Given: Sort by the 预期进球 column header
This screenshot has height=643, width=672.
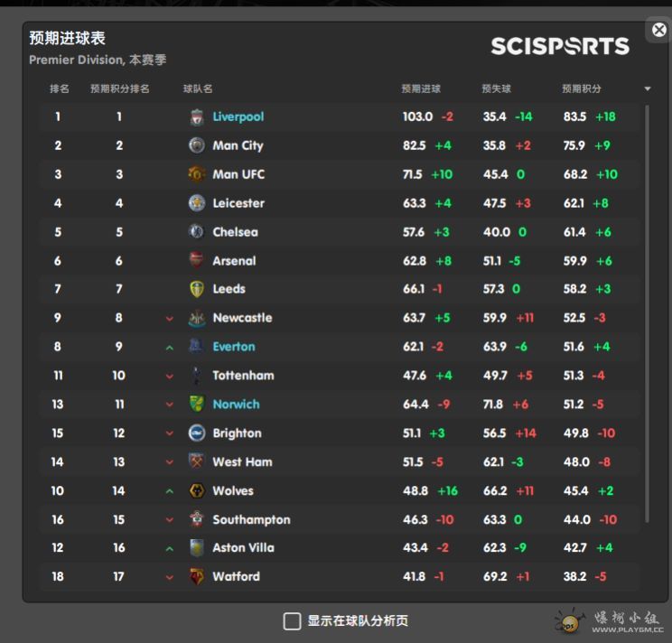Looking at the screenshot, I should click(421, 89).
